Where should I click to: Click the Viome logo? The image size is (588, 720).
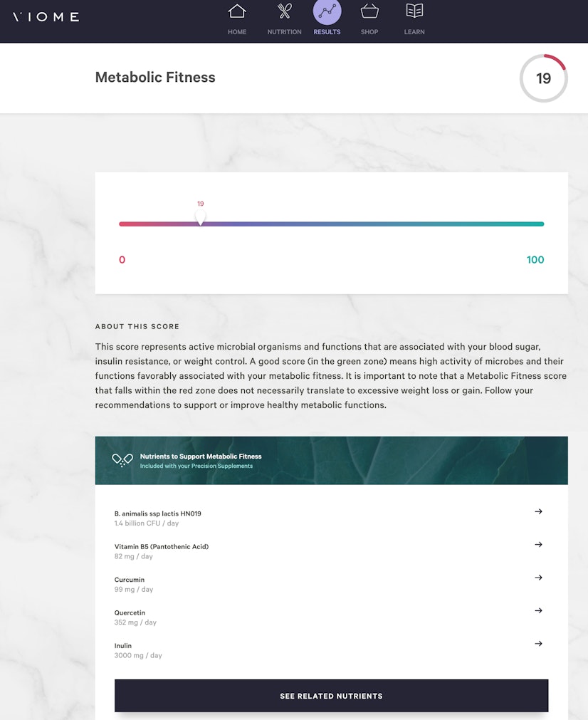(46, 16)
